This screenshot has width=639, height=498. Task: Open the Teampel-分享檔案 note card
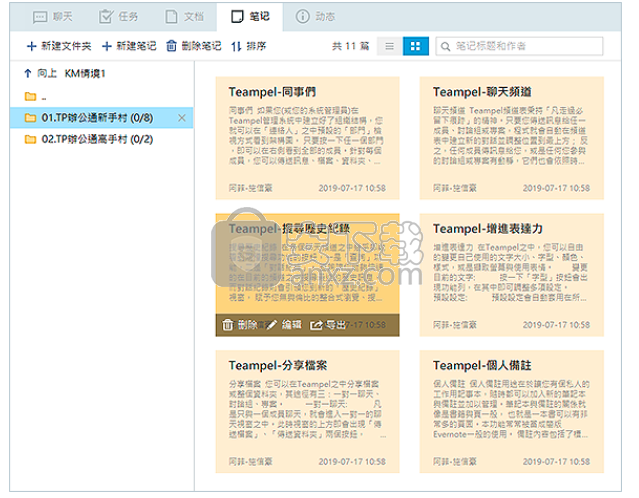307,412
